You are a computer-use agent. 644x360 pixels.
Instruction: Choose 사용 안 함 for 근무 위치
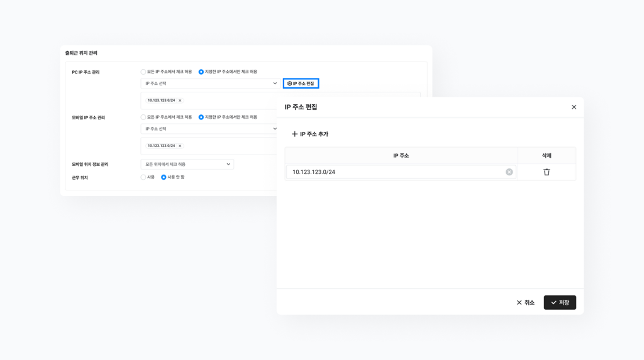(x=164, y=177)
